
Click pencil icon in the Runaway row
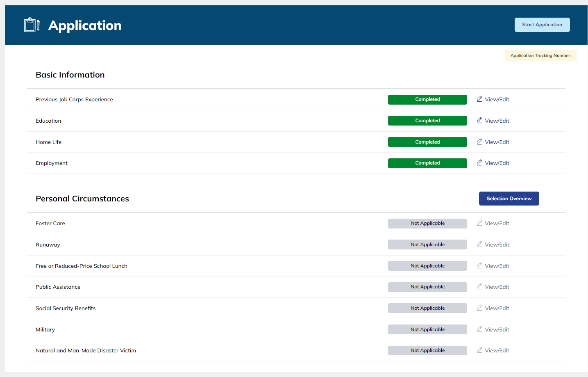479,244
